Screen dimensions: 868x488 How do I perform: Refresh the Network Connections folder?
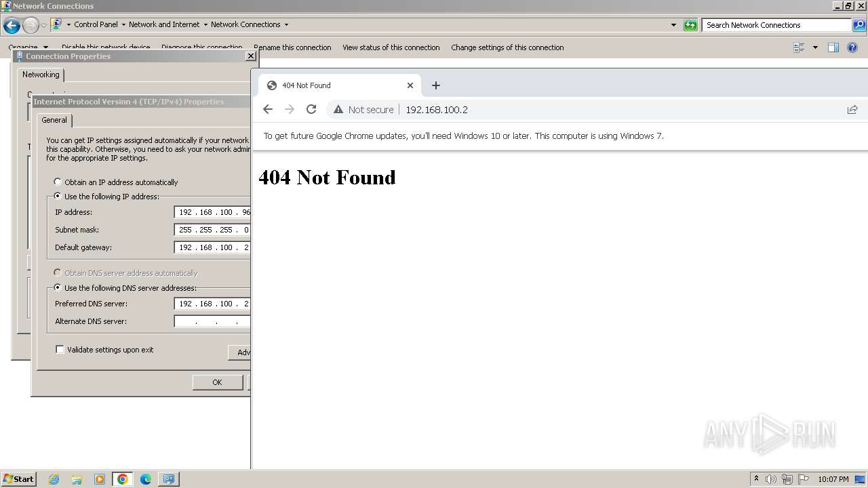tap(690, 25)
